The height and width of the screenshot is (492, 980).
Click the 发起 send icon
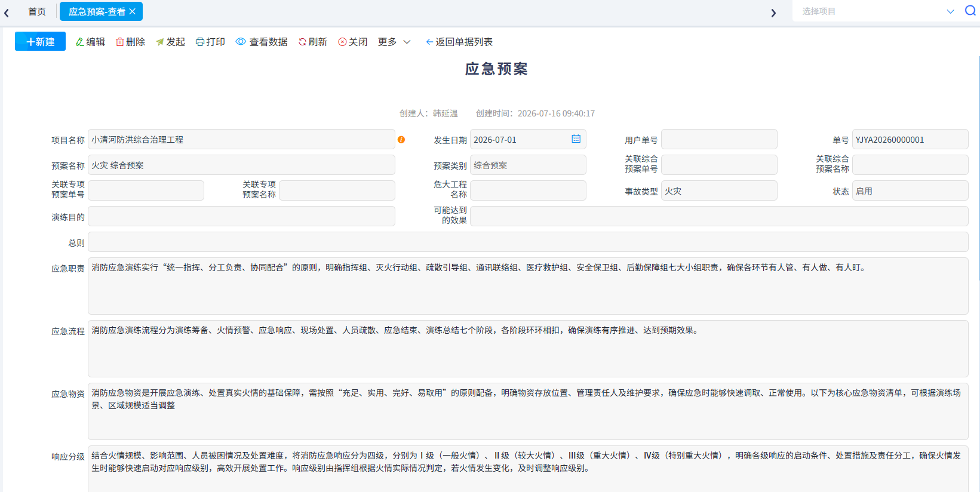(160, 42)
